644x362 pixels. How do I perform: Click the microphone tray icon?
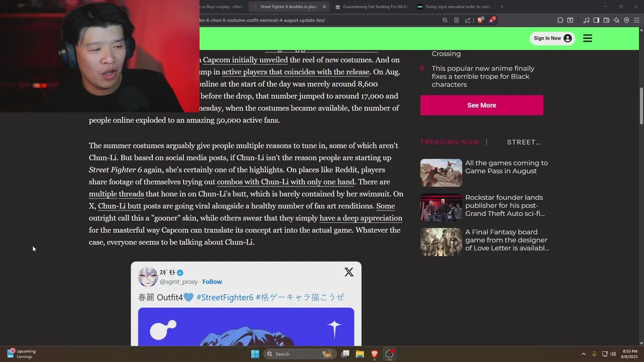click(594, 354)
